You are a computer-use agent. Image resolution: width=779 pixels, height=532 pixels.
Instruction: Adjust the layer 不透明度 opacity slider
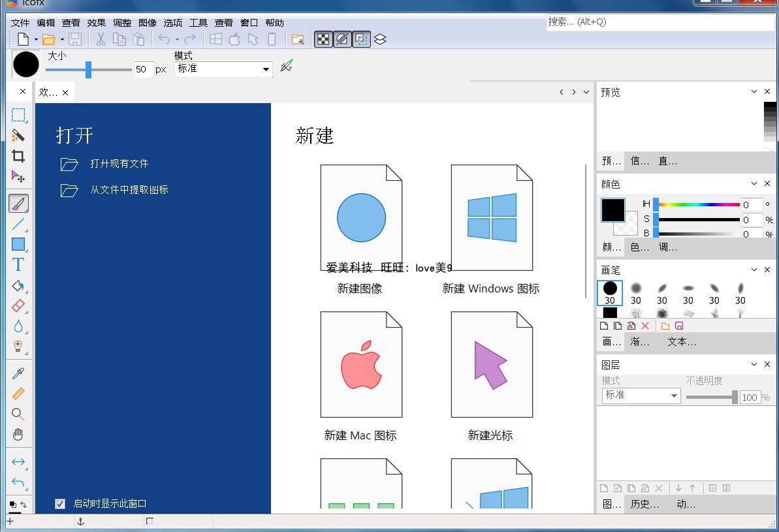[712, 397]
